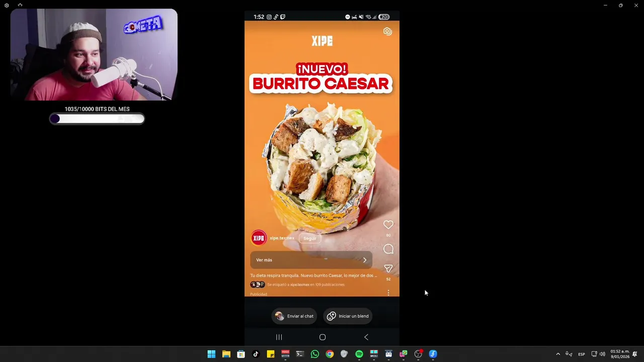
Task: Open the notifications bell in the tray
Action: pyautogui.click(x=635, y=354)
